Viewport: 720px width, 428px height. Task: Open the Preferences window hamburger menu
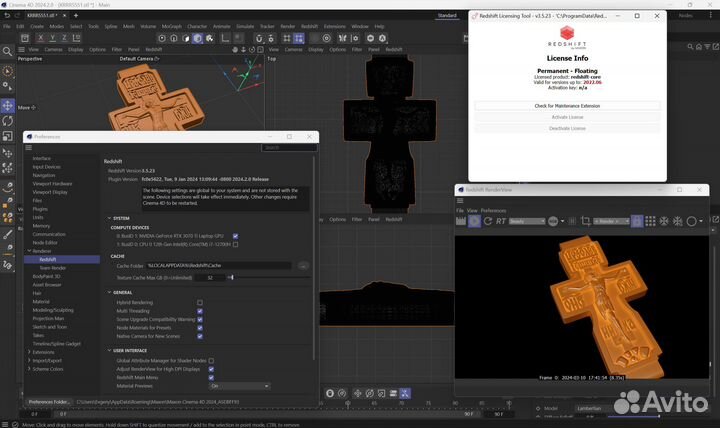tap(29, 147)
